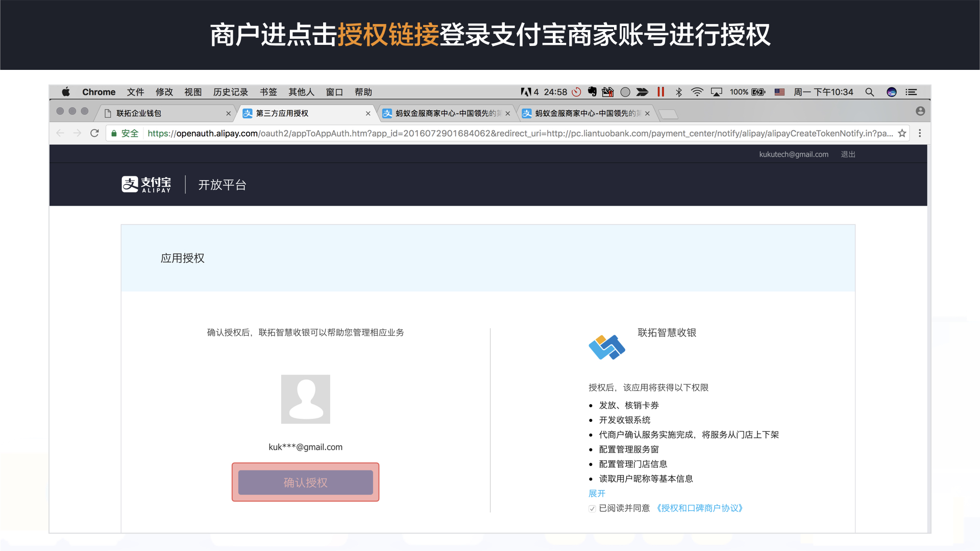The width and height of the screenshot is (980, 551).
Task: Open the 修改 menu
Action: [164, 92]
